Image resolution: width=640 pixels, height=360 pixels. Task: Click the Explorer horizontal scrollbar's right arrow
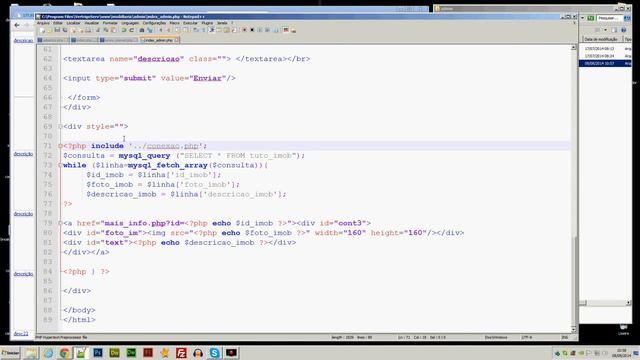coord(629,303)
